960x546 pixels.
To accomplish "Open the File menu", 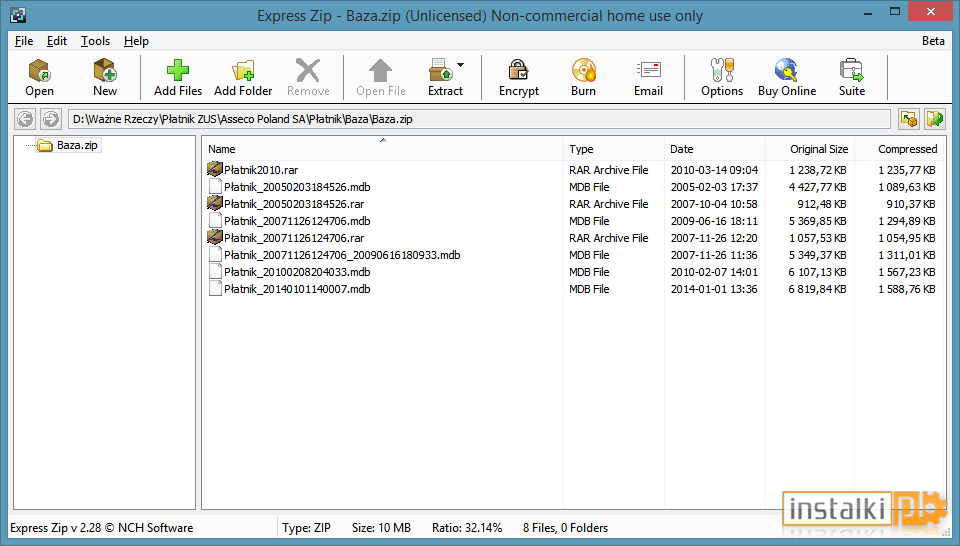I will click(x=24, y=41).
